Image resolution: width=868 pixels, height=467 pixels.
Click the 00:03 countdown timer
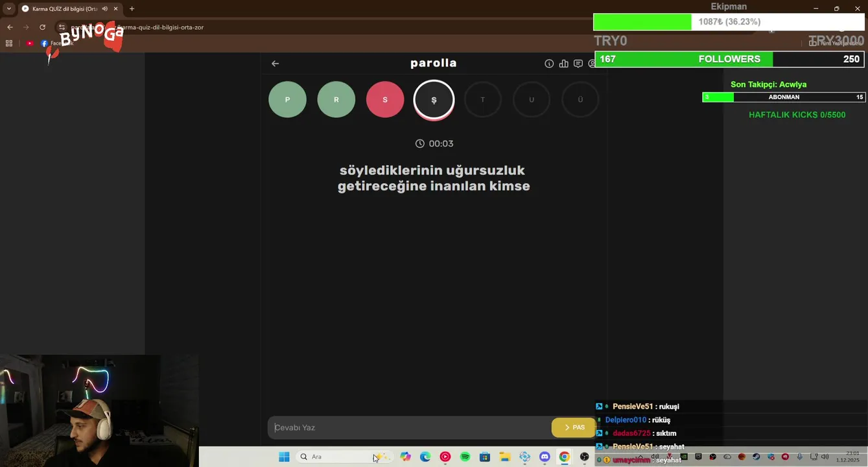[434, 143]
